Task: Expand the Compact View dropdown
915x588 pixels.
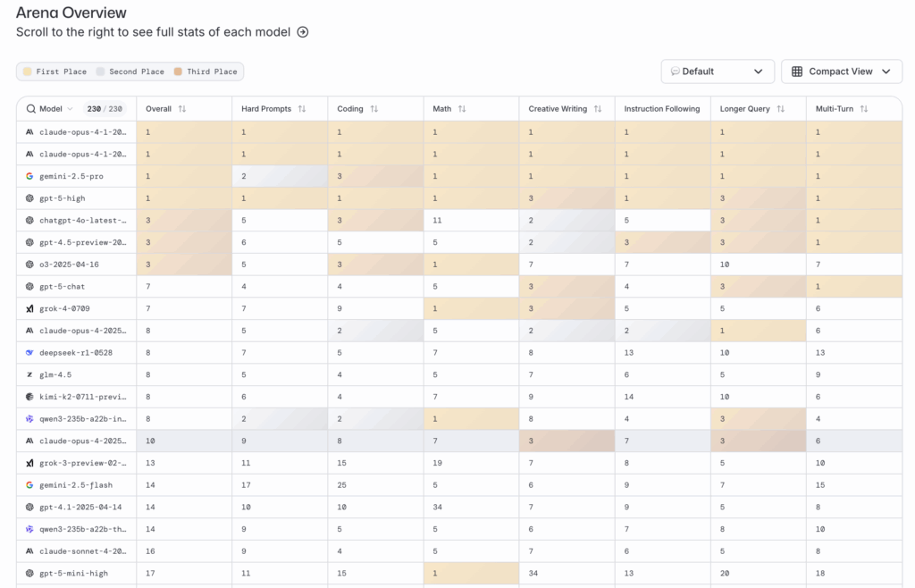Action: (841, 71)
